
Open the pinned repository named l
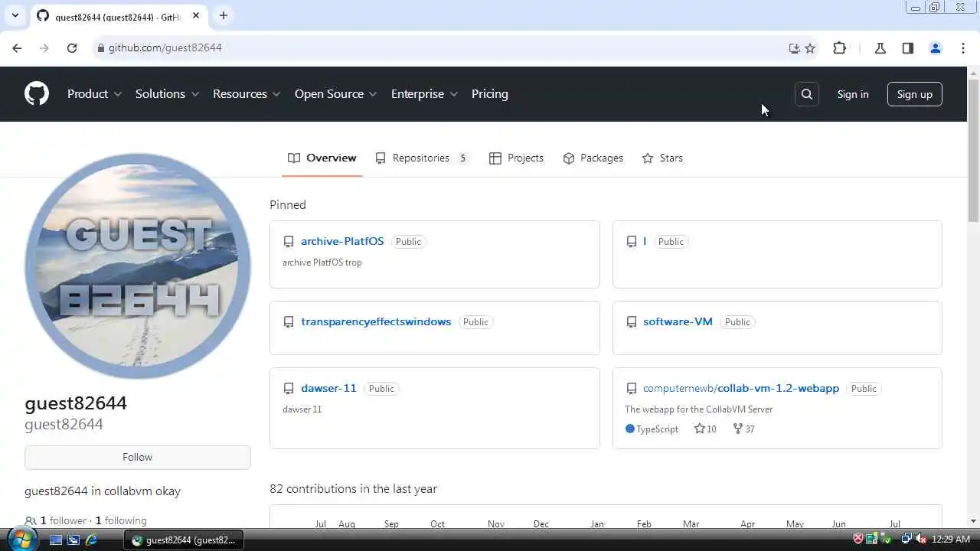pos(645,241)
